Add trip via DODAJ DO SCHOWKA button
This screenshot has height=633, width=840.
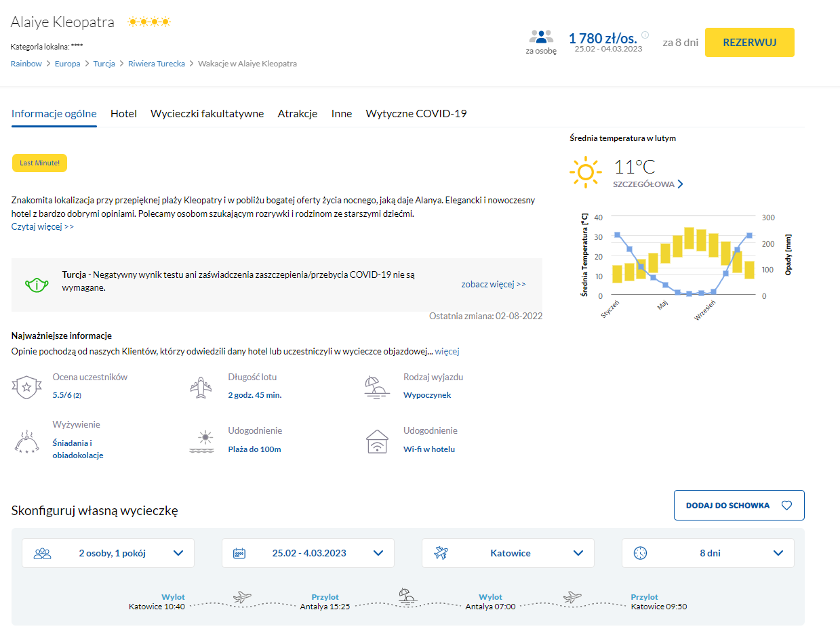pyautogui.click(x=738, y=506)
